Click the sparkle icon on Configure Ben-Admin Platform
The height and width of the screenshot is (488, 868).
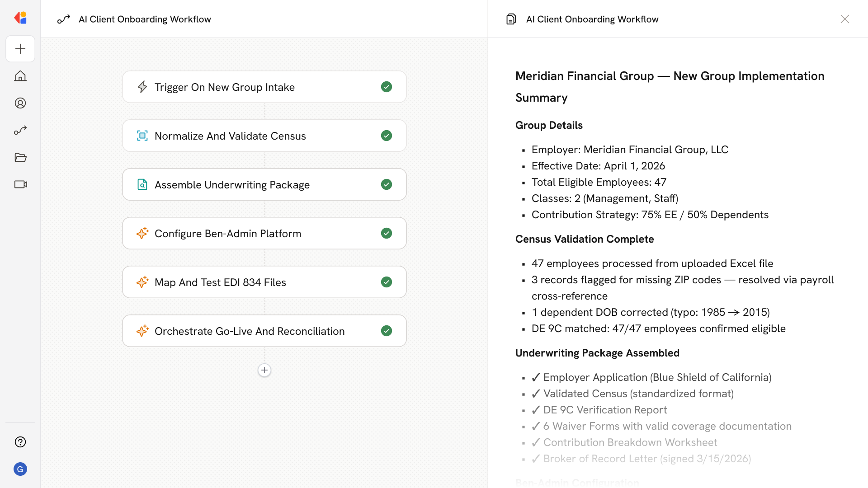[x=142, y=233]
